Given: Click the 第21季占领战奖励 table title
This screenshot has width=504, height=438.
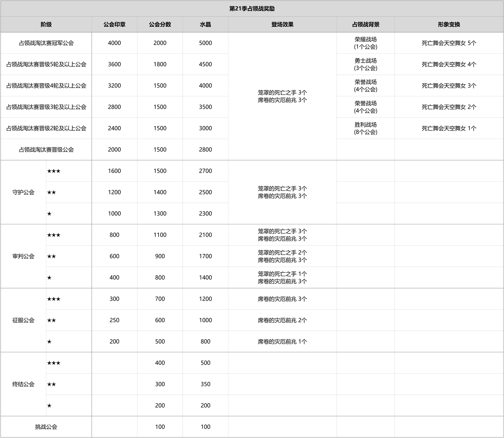Looking at the screenshot, I should [252, 9].
